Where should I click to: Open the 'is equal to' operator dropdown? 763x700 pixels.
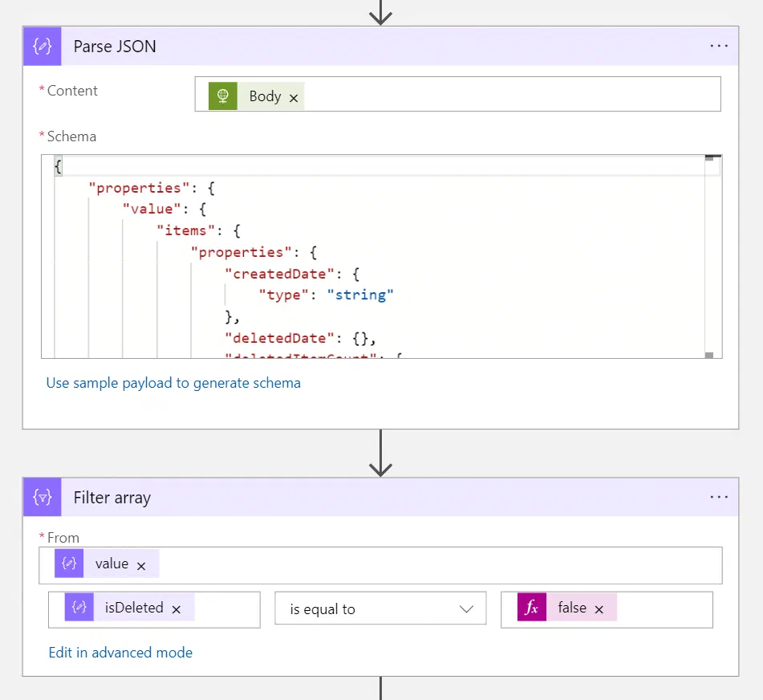coord(380,608)
